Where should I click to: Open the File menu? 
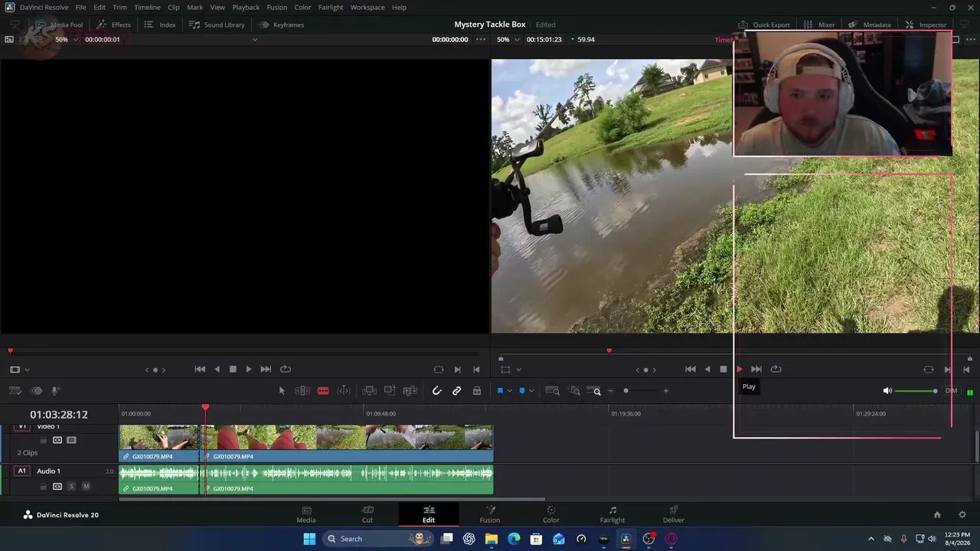80,8
